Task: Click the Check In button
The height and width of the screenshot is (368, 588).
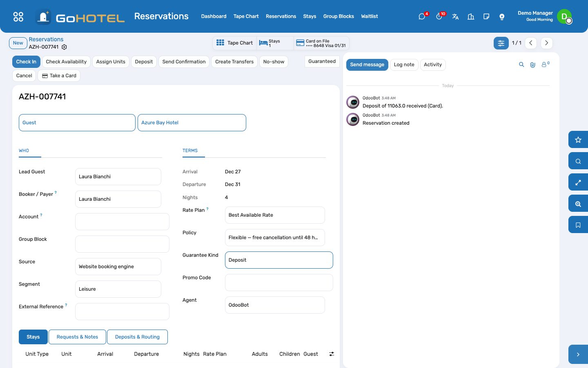Action: [x=26, y=62]
